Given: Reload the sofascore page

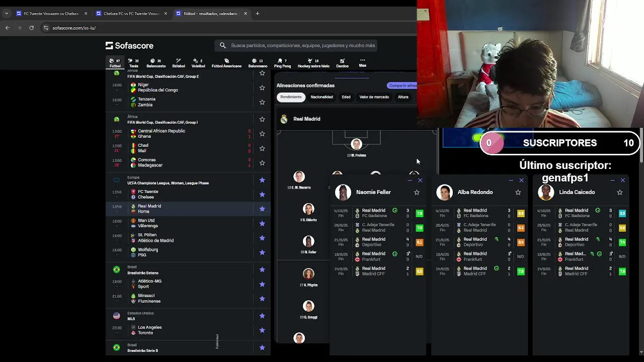Looking at the screenshot, I should pos(31,28).
